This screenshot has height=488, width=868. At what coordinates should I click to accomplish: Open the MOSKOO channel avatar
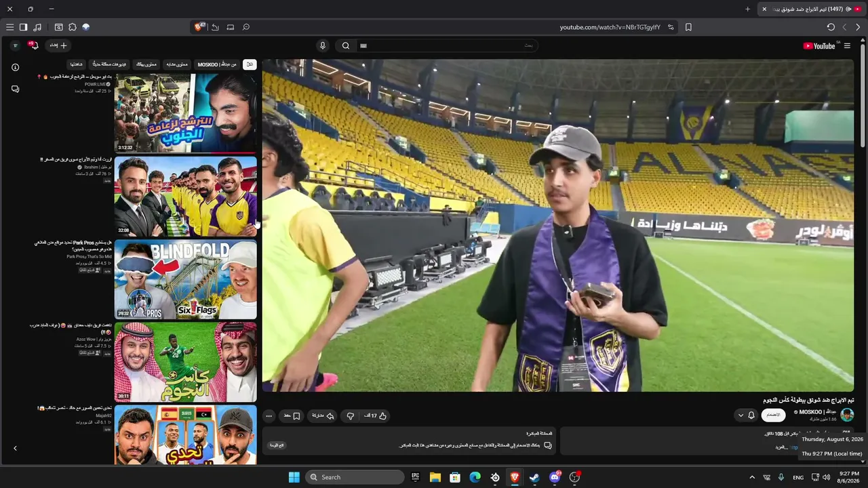[x=847, y=415]
